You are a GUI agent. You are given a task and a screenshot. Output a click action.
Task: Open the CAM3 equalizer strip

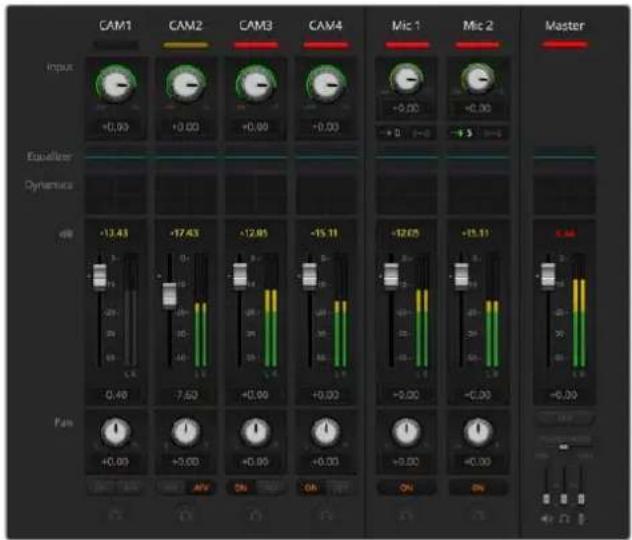point(256,157)
